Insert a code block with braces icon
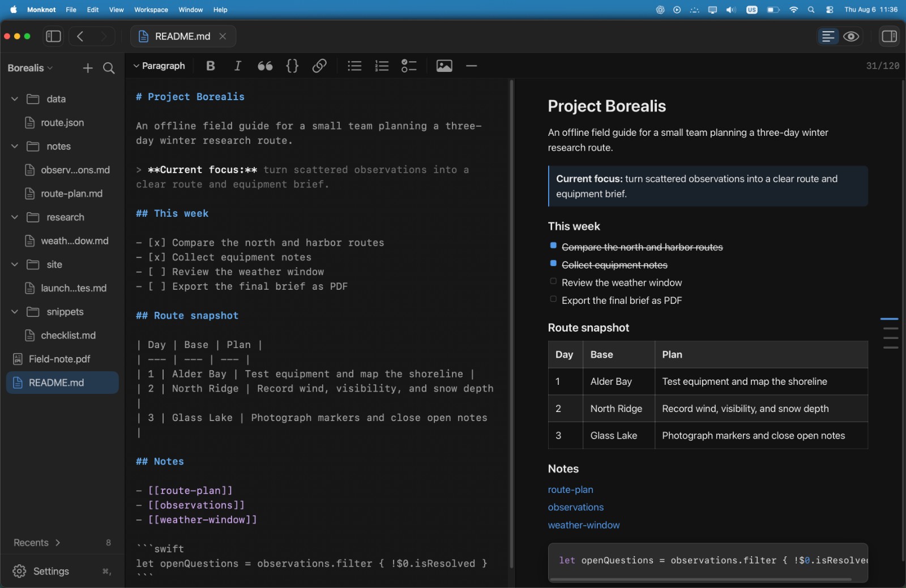 click(292, 66)
